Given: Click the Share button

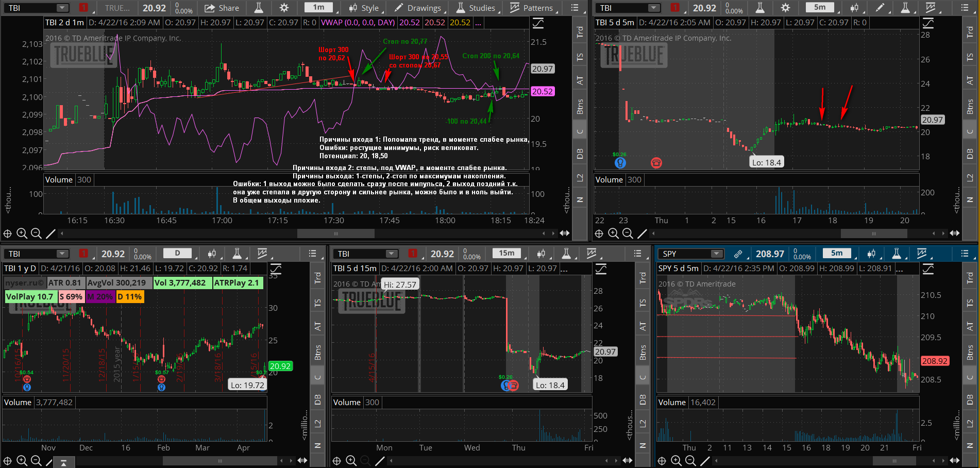Looking at the screenshot, I should tap(222, 8).
